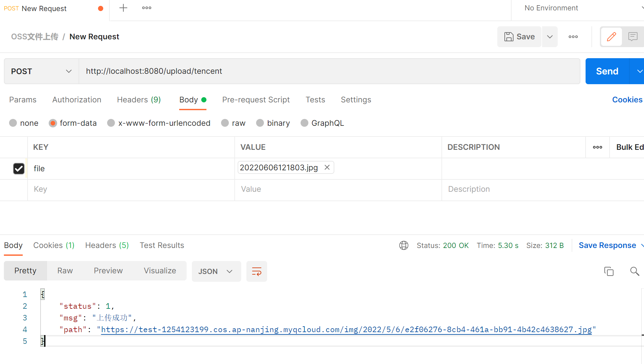Click the path URL link in response
This screenshot has width=644, height=364.
pyautogui.click(x=347, y=330)
